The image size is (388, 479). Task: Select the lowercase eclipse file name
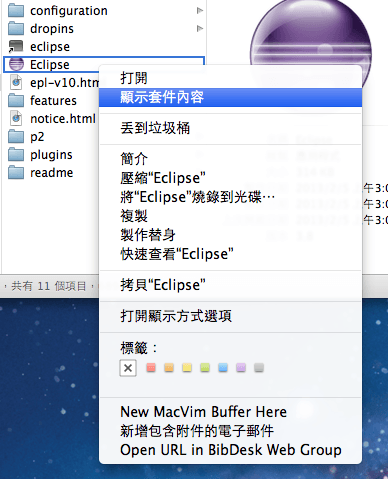click(x=50, y=47)
